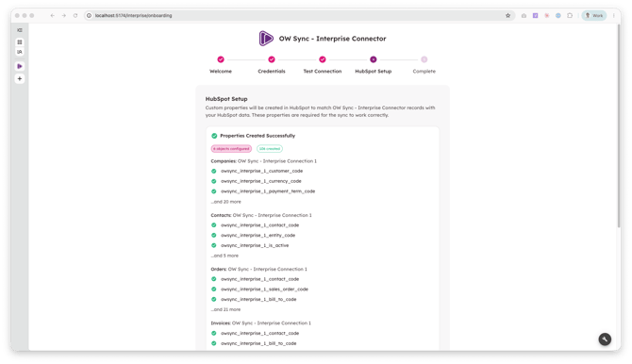
Task: Click the green created count badge
Action: coord(270,149)
